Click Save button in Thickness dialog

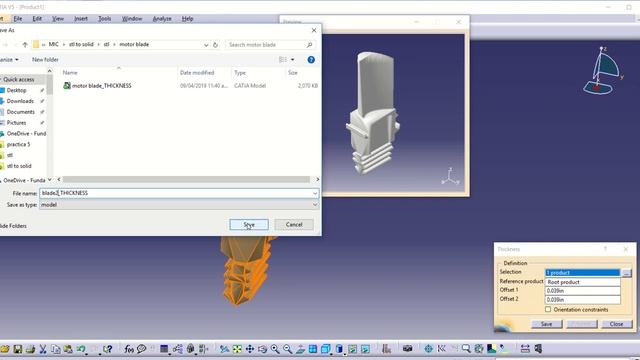[x=547, y=324]
